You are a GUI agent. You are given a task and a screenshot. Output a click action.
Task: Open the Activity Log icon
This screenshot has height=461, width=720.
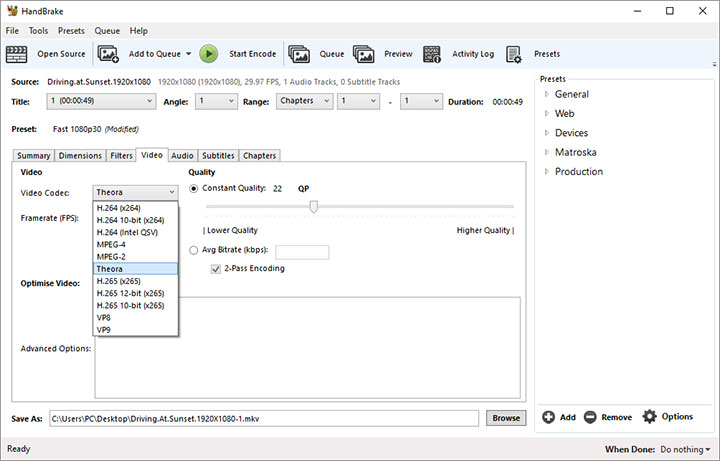coord(432,54)
